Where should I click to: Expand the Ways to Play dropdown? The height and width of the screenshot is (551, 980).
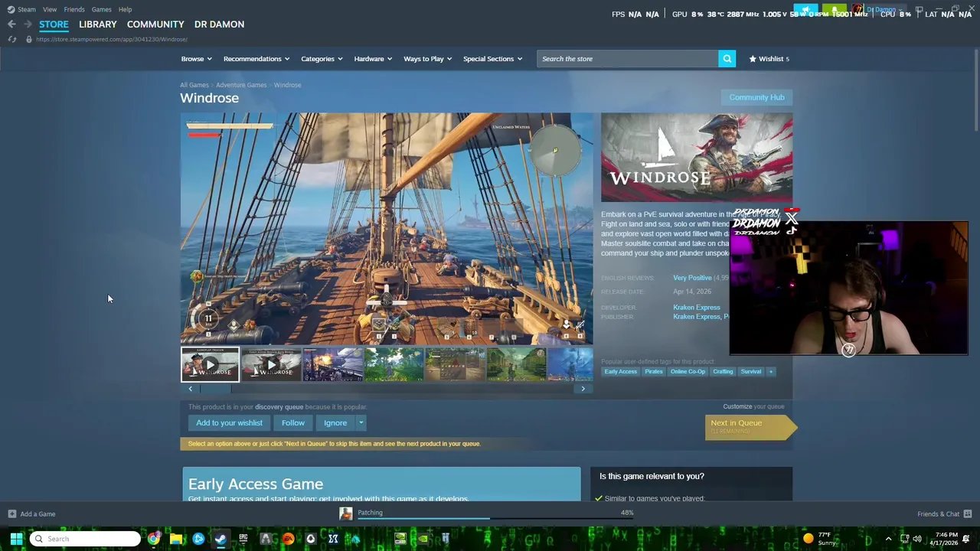point(427,59)
